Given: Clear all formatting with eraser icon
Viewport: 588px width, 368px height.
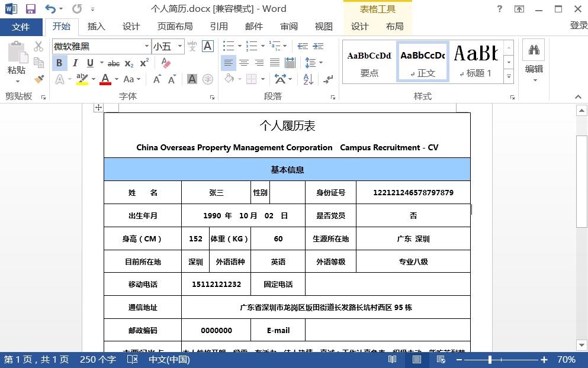Looking at the screenshot, I should 165,63.
